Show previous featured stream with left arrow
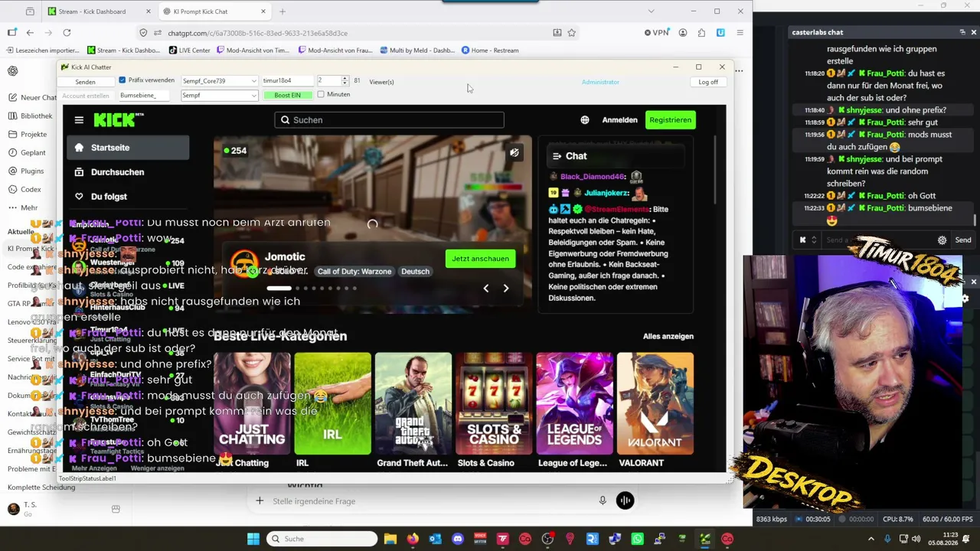Image resolution: width=980 pixels, height=551 pixels. coord(485,289)
